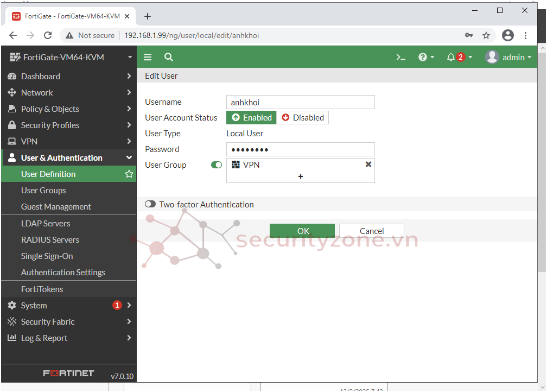
Task: Open the notifications bell icon
Action: 451,57
